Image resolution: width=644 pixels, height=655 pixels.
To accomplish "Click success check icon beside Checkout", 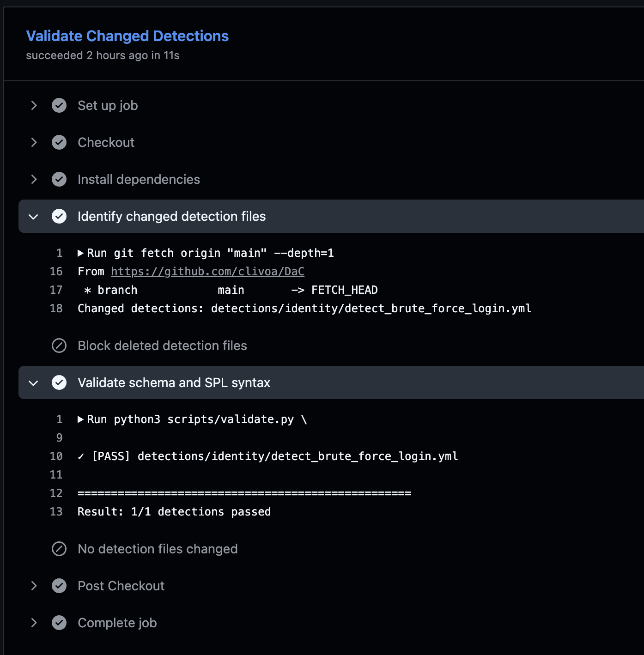I will [59, 142].
